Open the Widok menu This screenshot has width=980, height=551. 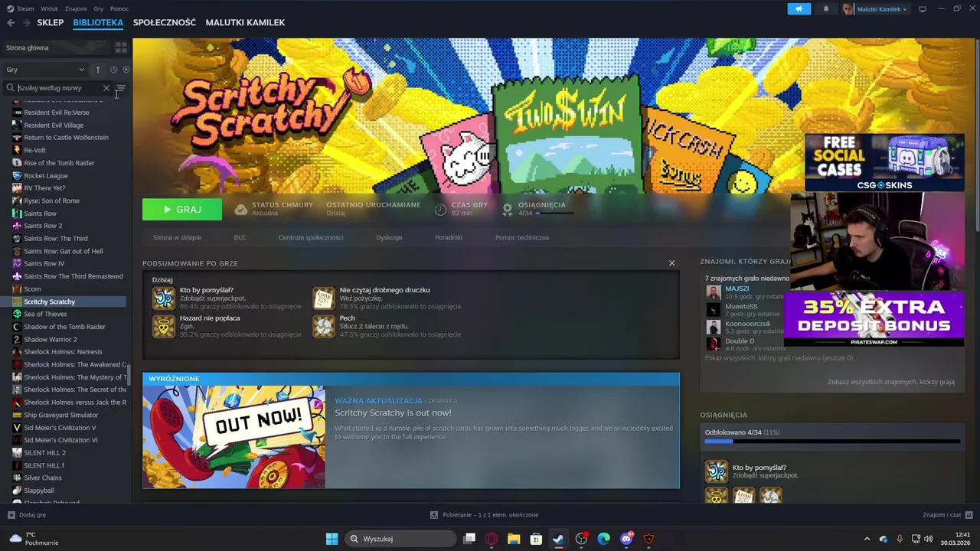tap(49, 8)
